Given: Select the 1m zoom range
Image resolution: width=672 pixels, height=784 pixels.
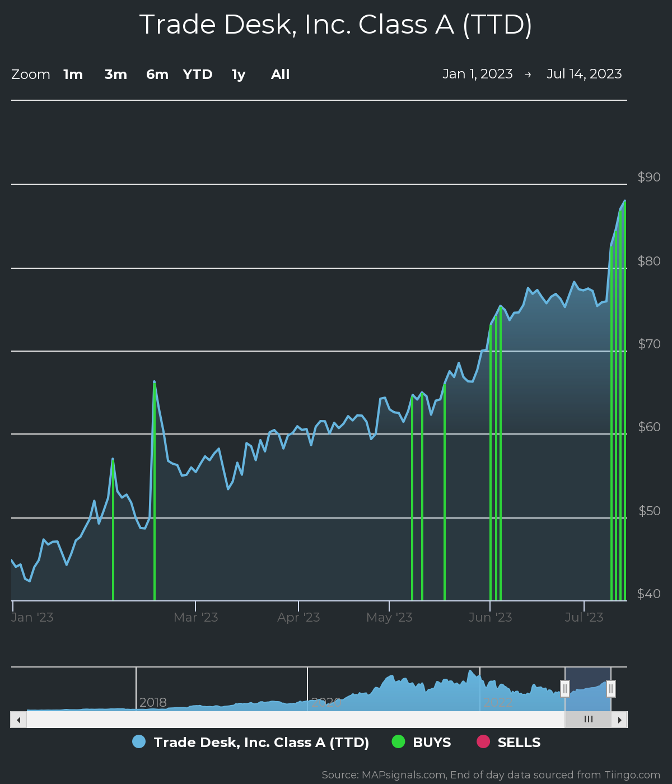Looking at the screenshot, I should tap(73, 74).
